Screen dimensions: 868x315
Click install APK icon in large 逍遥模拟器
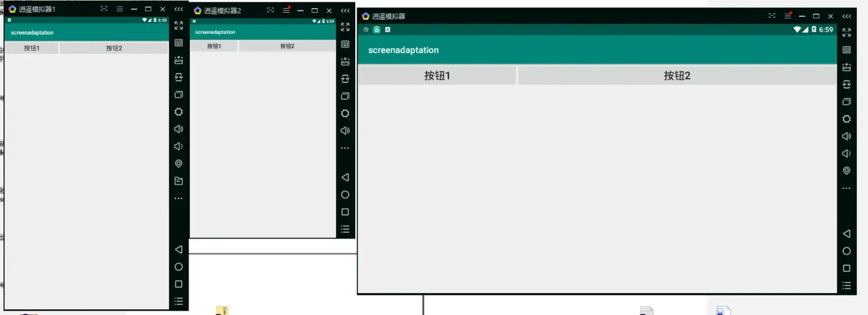click(847, 67)
